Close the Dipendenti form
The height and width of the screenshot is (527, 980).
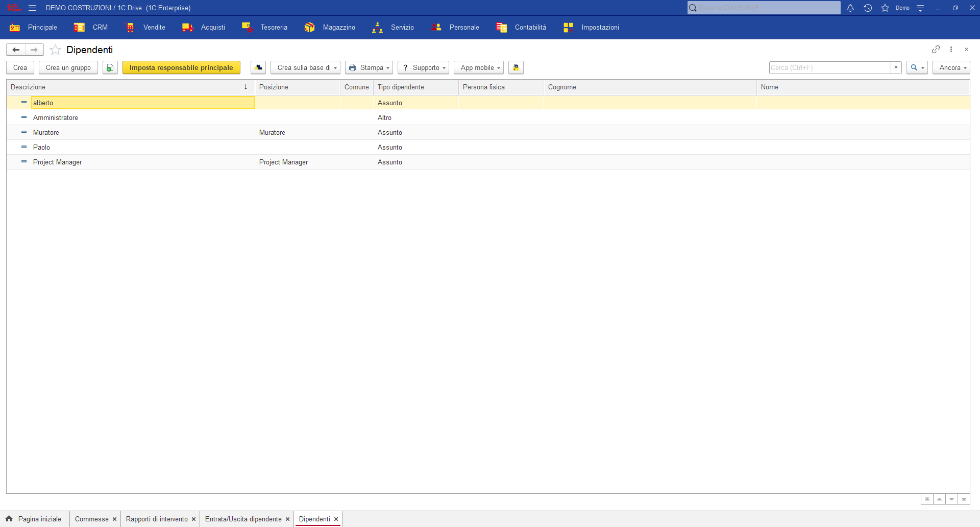(x=966, y=50)
